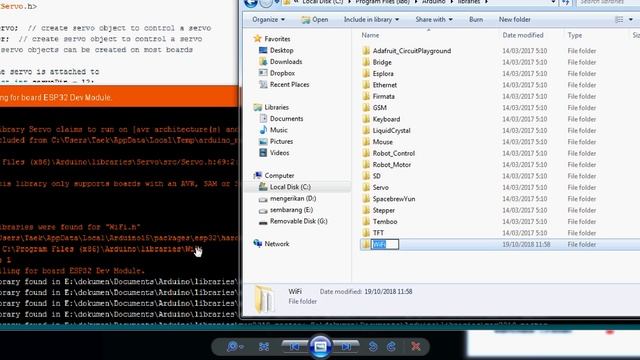Screen dimensions: 640x360
Task: Select the SD folder icon
Action: (366, 176)
